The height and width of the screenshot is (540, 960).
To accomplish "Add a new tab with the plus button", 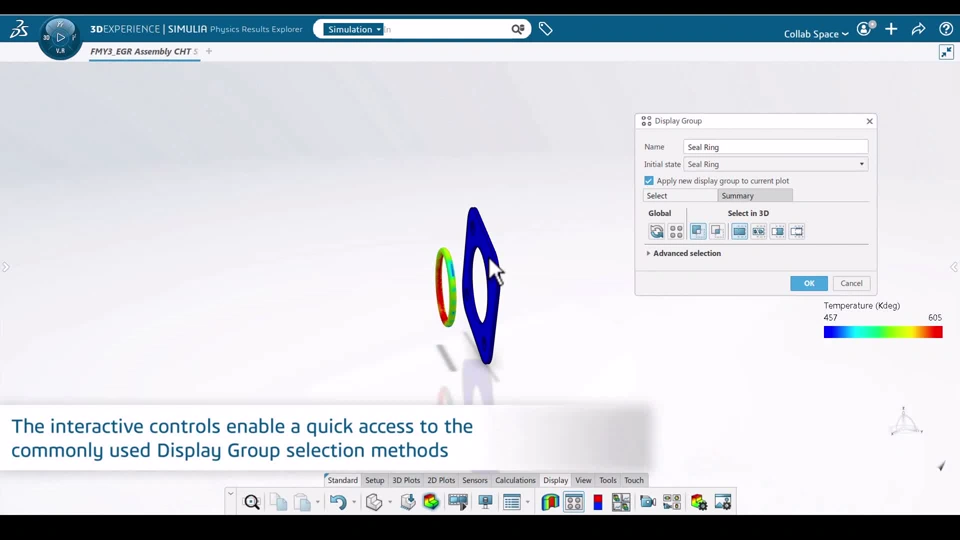I will [209, 51].
